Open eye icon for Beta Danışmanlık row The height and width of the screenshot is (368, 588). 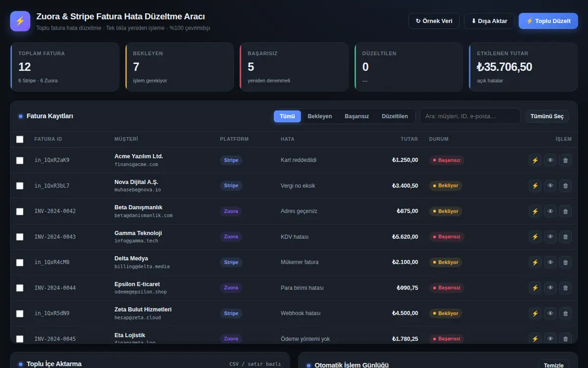point(550,211)
